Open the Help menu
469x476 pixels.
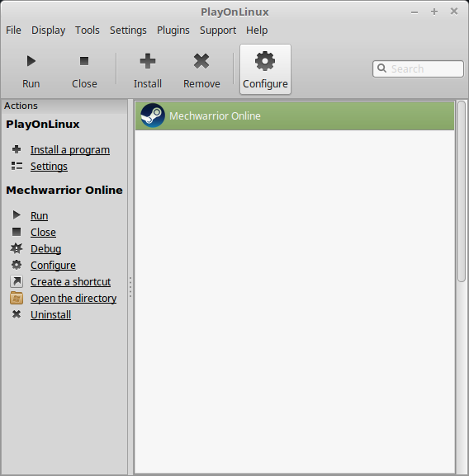tap(257, 31)
